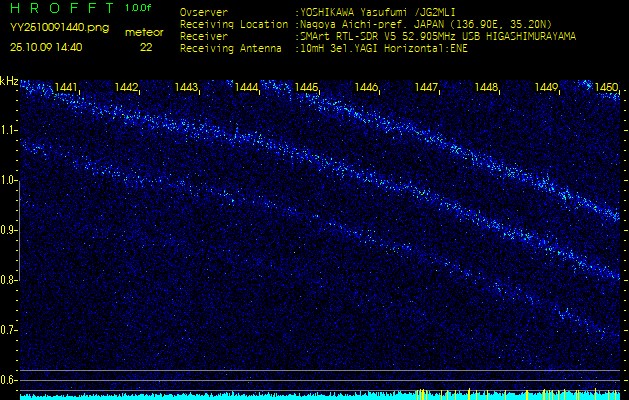Select the 0.9 frequency axis label
This screenshot has width=629, height=400.
(9, 229)
